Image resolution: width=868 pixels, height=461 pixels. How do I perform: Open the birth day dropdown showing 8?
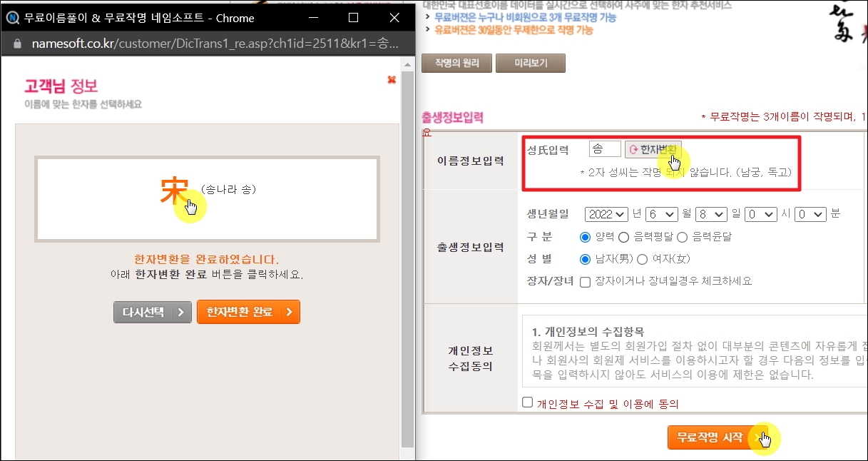click(x=710, y=214)
